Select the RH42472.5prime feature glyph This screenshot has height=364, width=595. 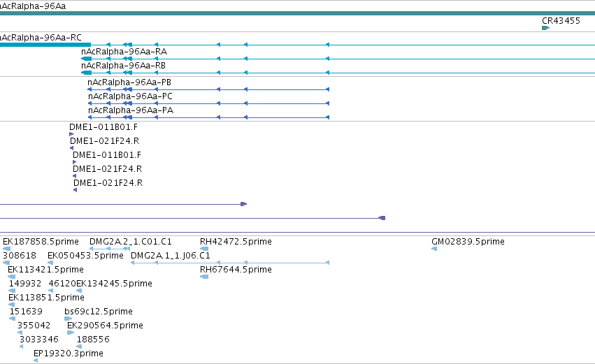coord(204,249)
